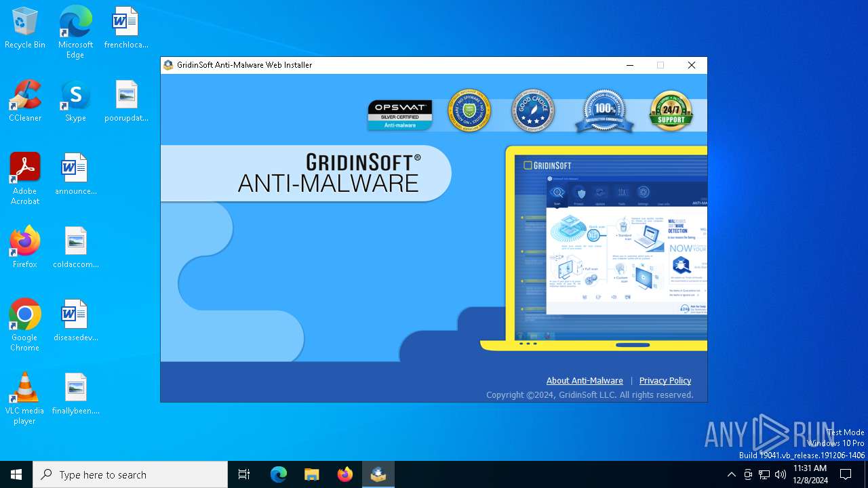Select the coldaccom image file
The image size is (868, 488).
point(75,248)
